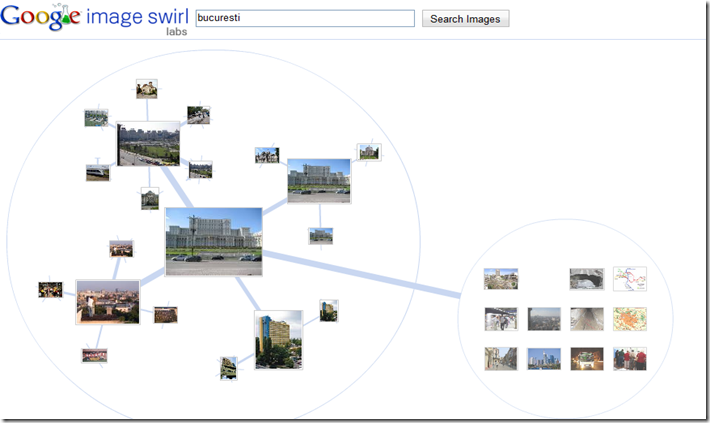
Task: Select the night bus with headlights thumbnail
Action: 587,359
